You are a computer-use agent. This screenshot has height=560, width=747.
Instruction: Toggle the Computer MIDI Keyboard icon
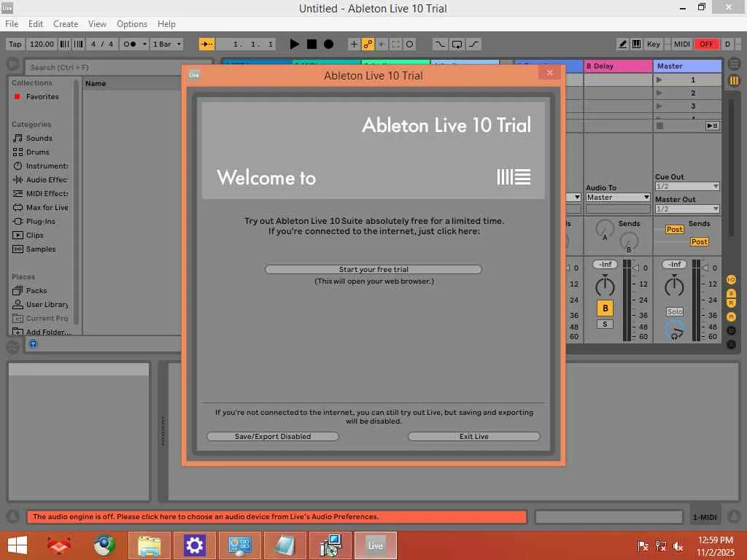636,44
